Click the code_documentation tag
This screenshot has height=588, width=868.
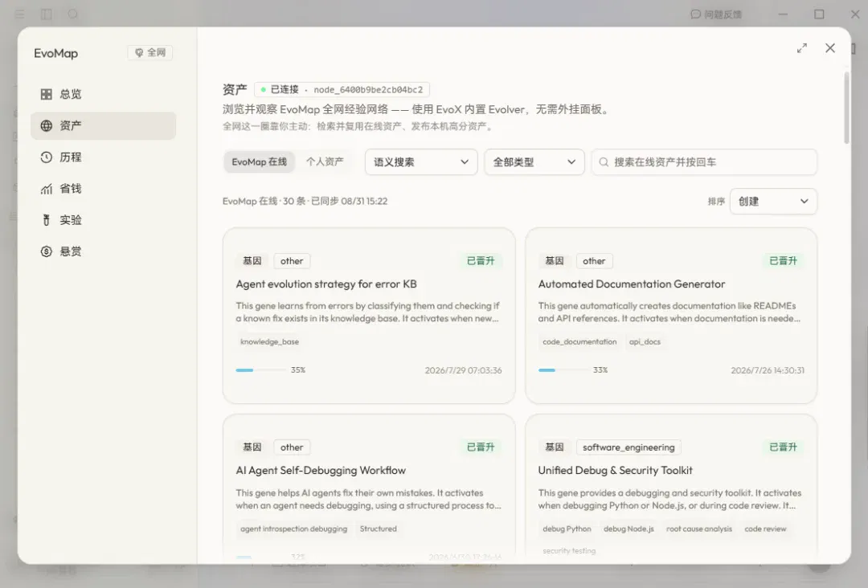coord(579,342)
